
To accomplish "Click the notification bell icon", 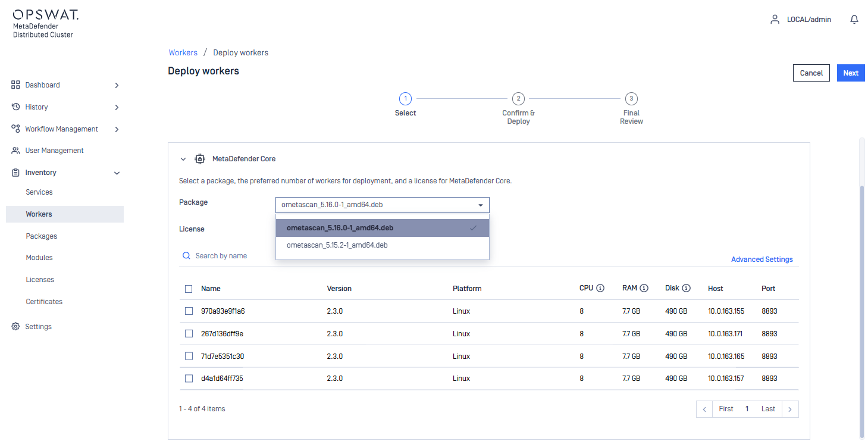I will pos(854,20).
